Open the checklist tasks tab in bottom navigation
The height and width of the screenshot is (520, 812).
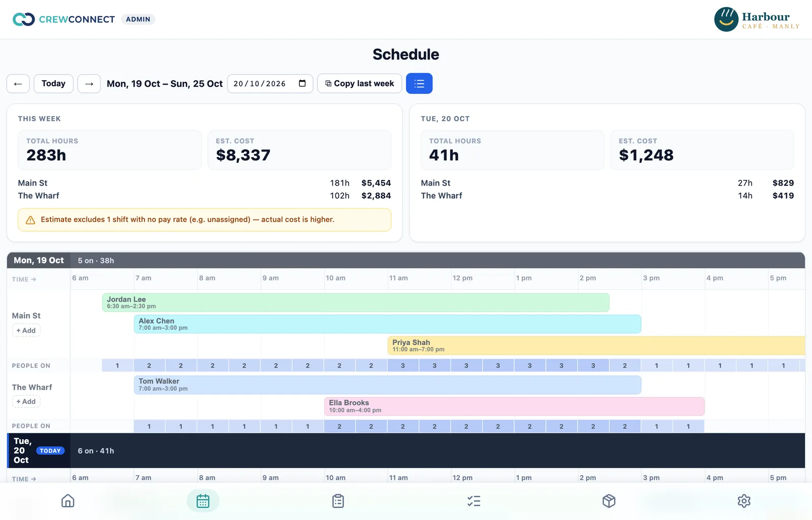[473, 501]
